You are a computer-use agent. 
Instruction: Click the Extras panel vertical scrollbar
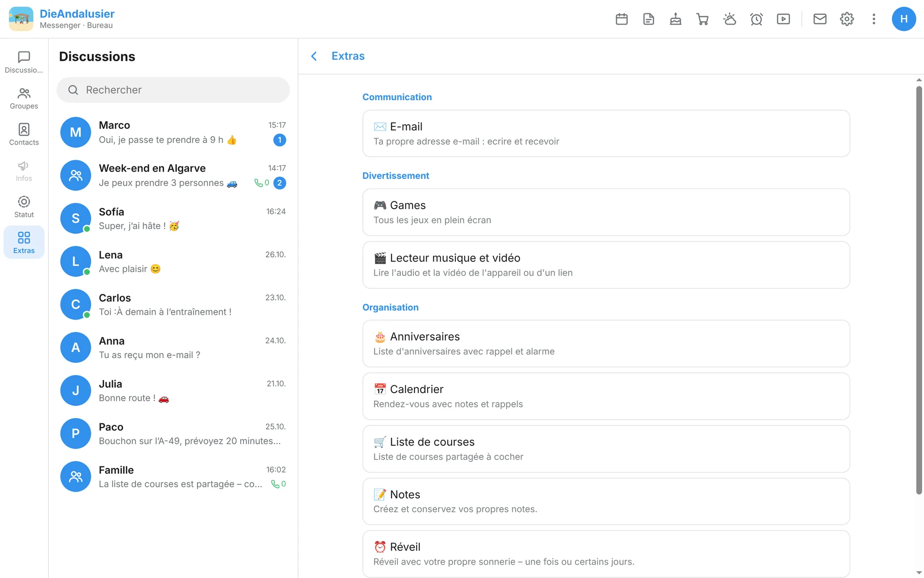click(x=919, y=290)
